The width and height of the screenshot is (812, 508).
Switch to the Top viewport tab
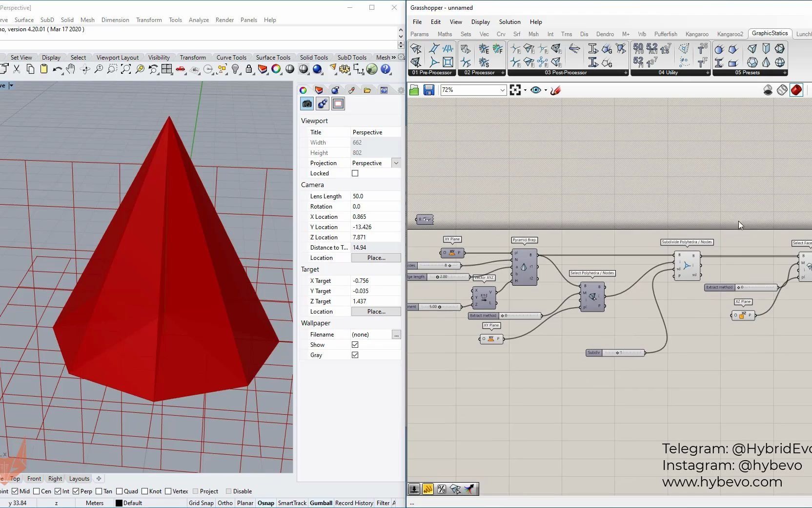coord(15,479)
